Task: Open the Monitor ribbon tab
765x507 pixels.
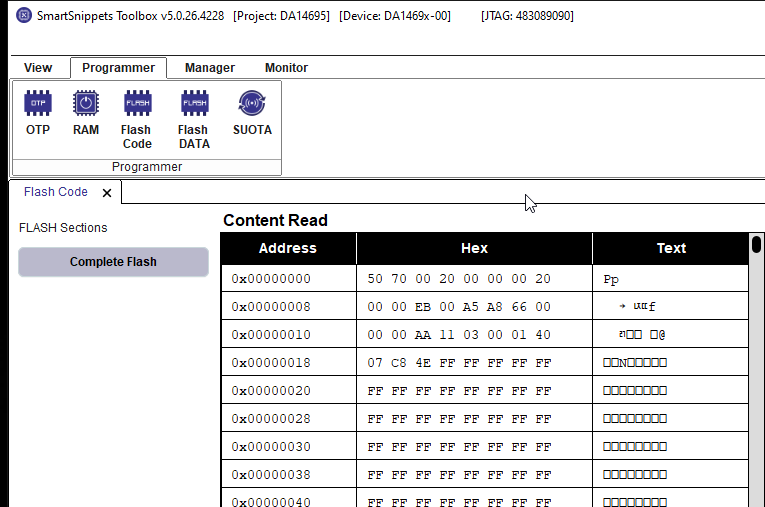Action: (x=286, y=68)
